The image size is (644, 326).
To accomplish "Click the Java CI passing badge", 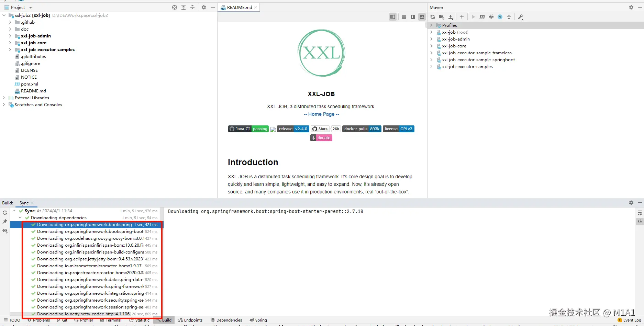I will pos(248,129).
